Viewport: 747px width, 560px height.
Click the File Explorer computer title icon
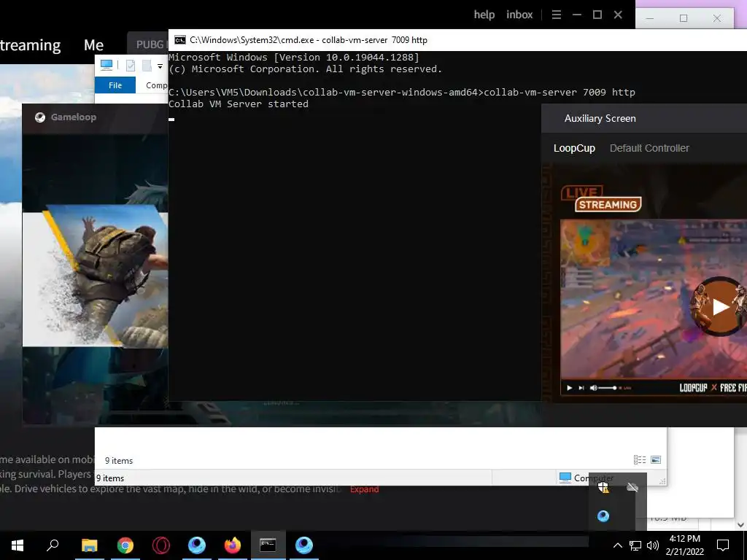pyautogui.click(x=107, y=65)
